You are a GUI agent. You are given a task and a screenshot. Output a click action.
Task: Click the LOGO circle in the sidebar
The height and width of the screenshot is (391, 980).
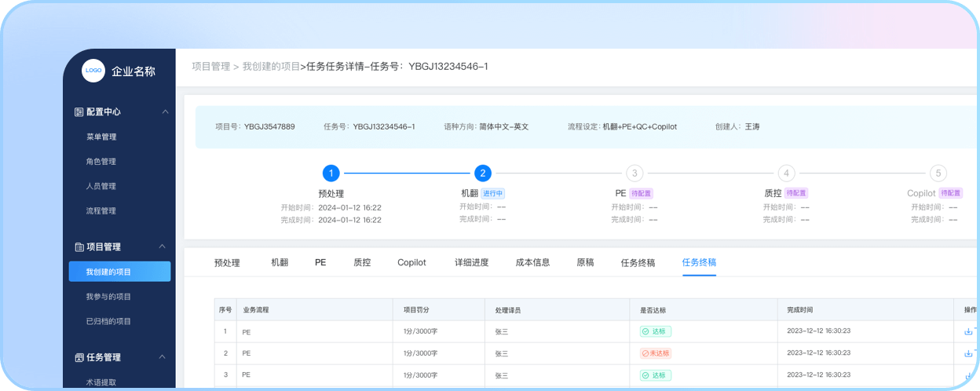(x=93, y=71)
